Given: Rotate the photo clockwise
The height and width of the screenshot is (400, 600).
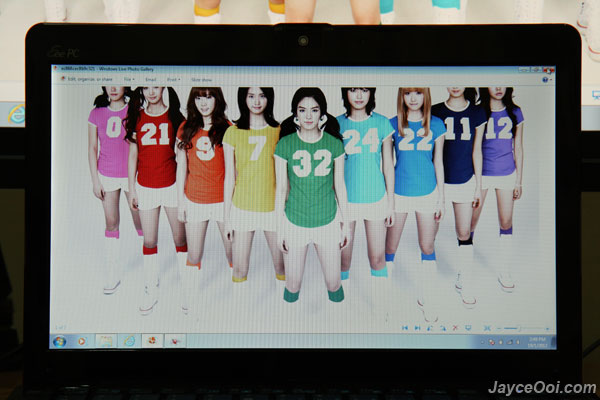Looking at the screenshot, I should (x=443, y=328).
